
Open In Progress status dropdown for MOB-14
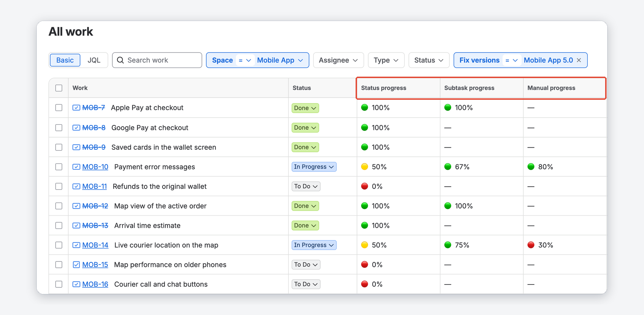click(314, 245)
